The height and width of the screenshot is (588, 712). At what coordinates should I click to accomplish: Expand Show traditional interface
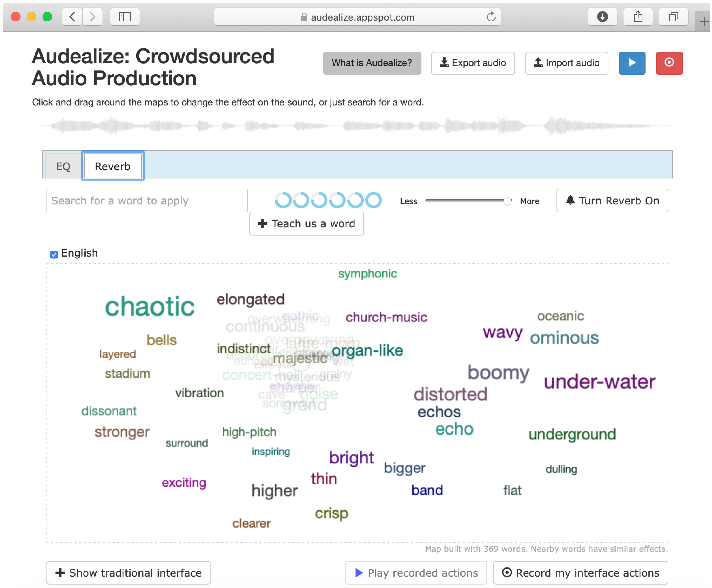pos(128,572)
